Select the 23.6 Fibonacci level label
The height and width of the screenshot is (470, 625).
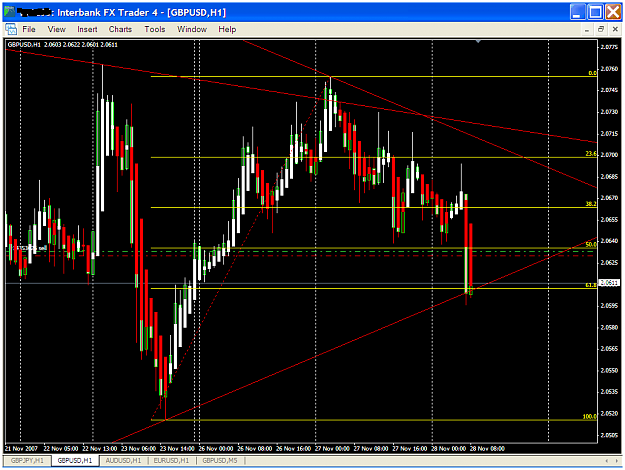(x=591, y=153)
